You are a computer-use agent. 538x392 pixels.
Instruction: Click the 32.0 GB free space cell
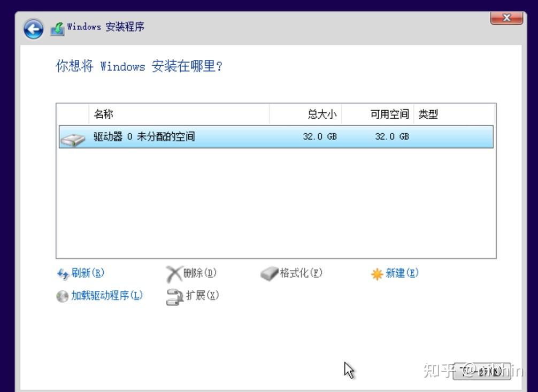392,136
